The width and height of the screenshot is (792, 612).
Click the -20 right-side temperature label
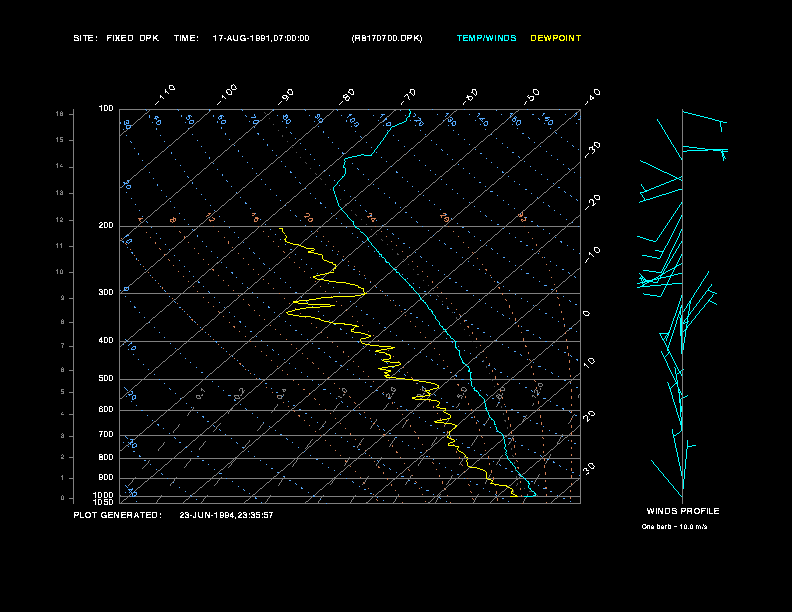click(592, 202)
